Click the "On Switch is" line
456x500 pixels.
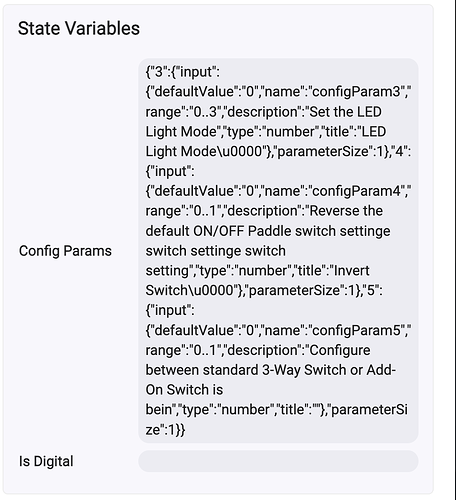pyautogui.click(x=184, y=390)
